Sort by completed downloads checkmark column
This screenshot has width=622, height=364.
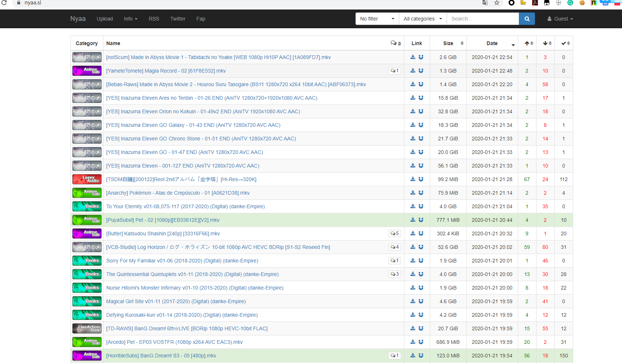564,43
